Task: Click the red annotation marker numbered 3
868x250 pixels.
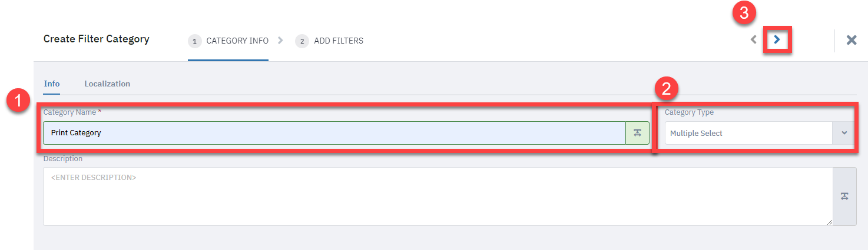Action: click(744, 14)
